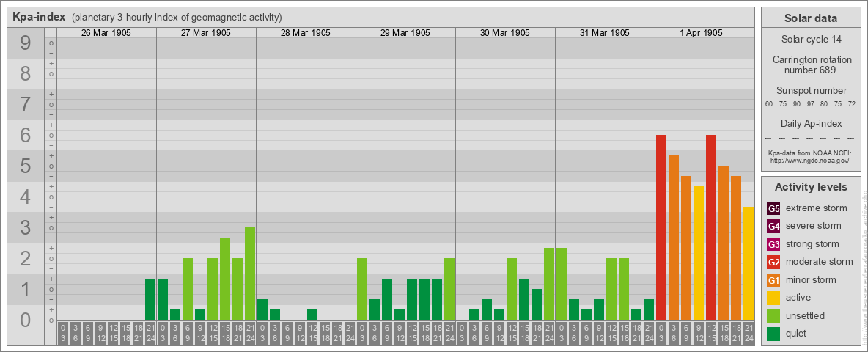Viewport: 868px width, 352px height.
Task: Click the '12 15' hour label under 29 Mar 1905
Action: pos(412,334)
